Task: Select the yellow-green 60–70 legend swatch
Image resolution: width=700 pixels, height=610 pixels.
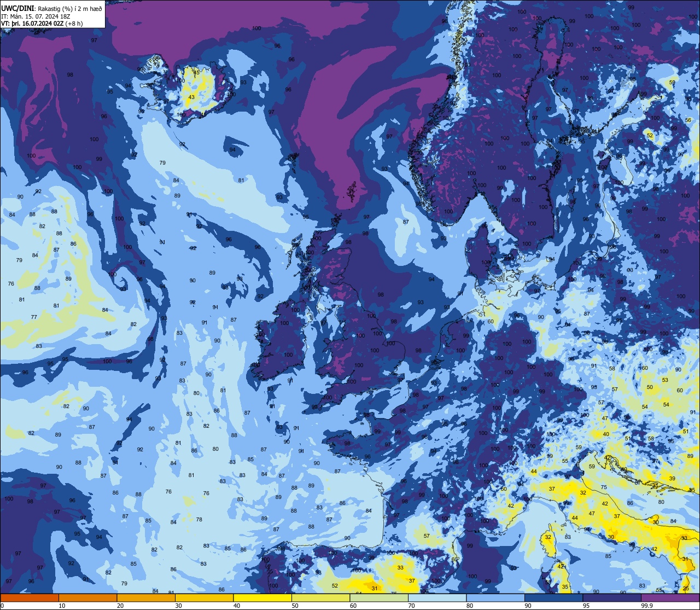Action: (x=379, y=597)
